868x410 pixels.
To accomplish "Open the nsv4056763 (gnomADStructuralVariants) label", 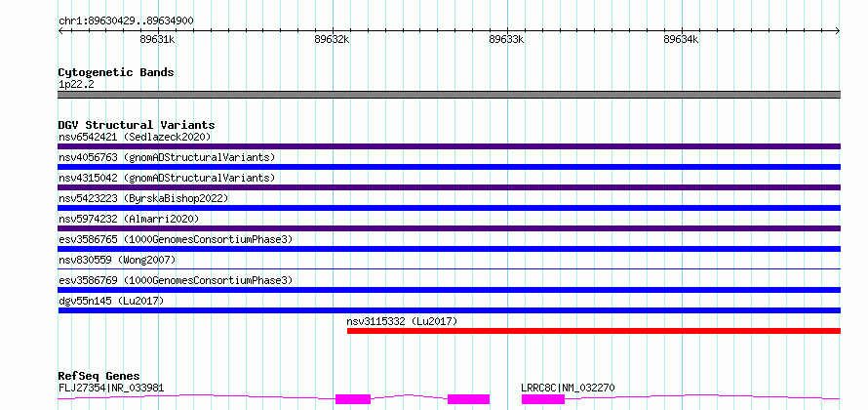I will click(167, 157).
